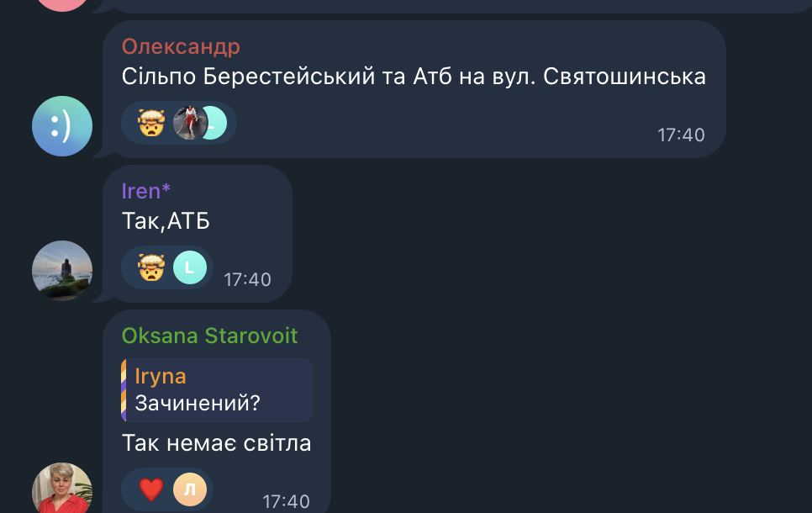Click the 17:40 timestamp on Олександр's message

[681, 135]
